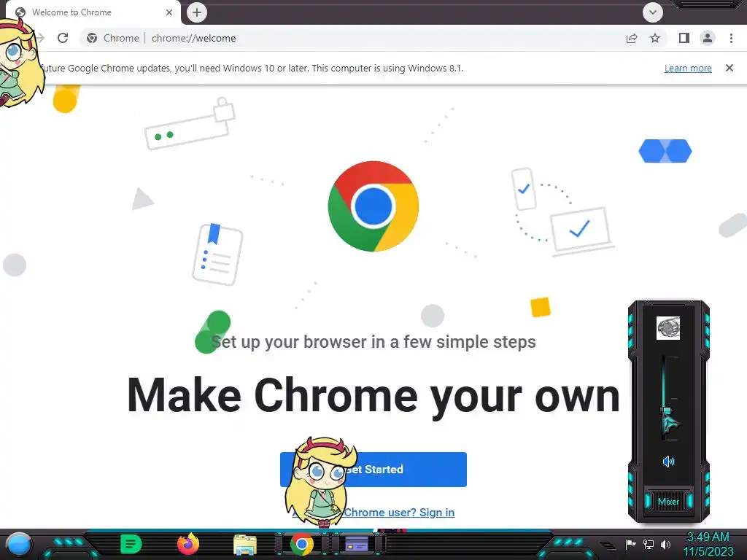Dismiss the Windows 10 update infobar
747x560 pixels.
[x=729, y=68]
